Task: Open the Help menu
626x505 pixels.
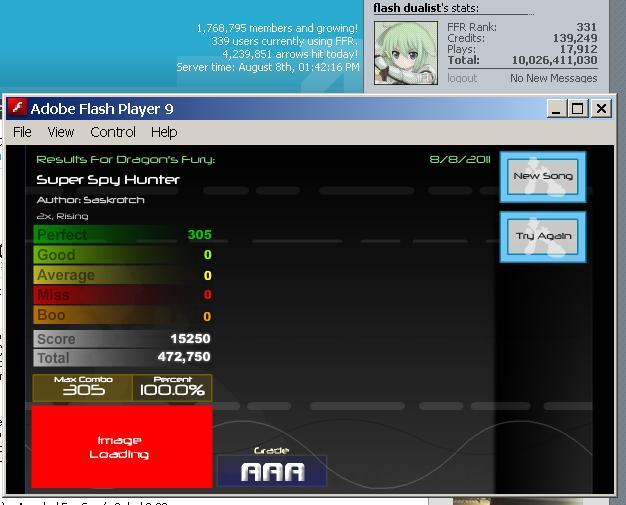Action: click(164, 132)
